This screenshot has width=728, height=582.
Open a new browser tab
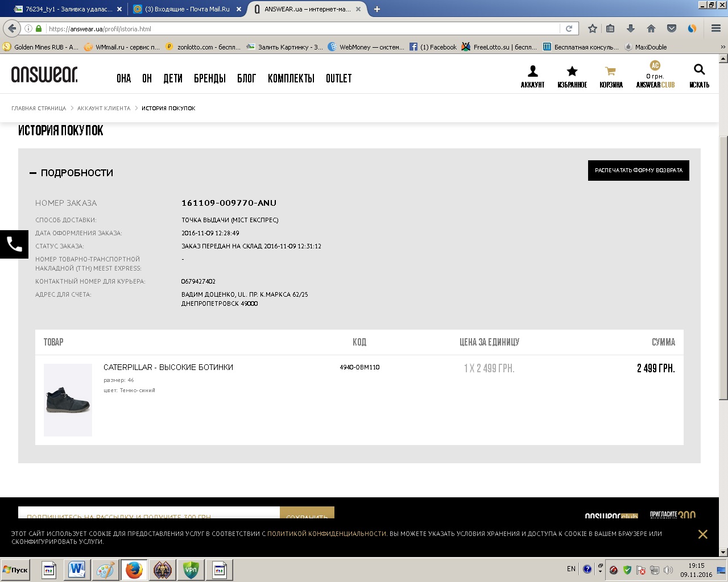click(x=377, y=9)
